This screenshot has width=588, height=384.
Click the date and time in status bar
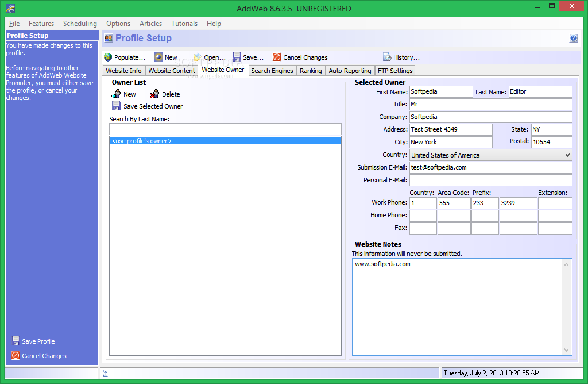pos(492,373)
